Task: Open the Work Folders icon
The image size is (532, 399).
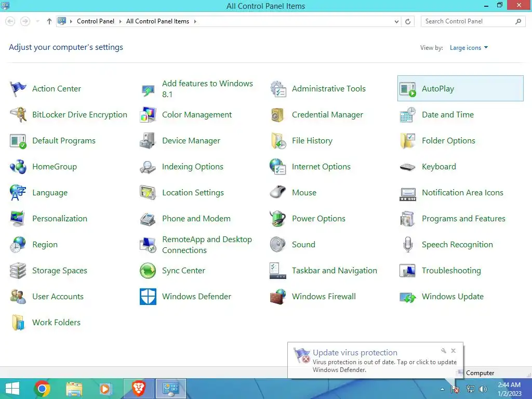Action: tap(18, 322)
